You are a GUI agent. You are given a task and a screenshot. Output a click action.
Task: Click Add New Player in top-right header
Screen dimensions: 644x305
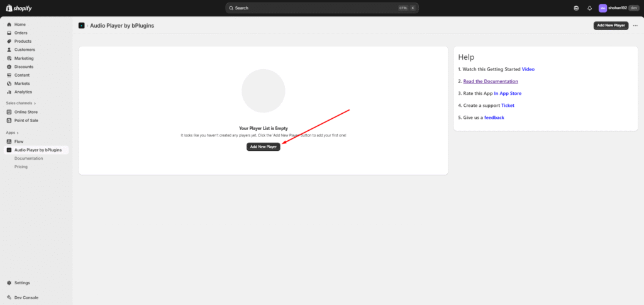click(610, 26)
